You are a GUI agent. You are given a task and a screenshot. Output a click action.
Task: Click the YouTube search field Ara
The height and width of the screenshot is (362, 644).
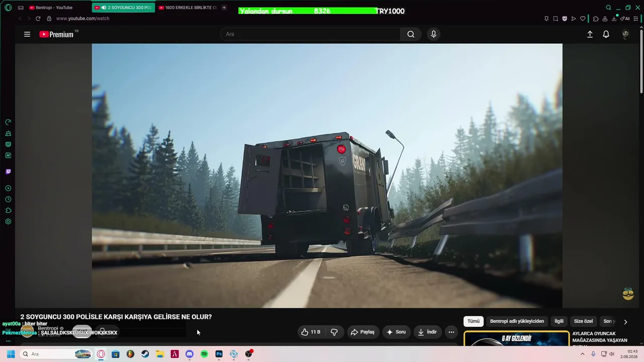(x=310, y=34)
